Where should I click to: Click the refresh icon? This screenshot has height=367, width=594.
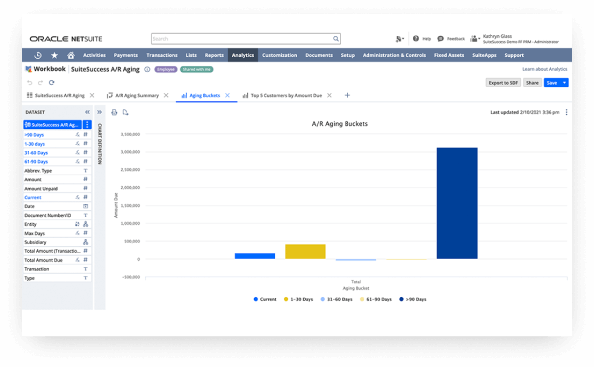52,83
